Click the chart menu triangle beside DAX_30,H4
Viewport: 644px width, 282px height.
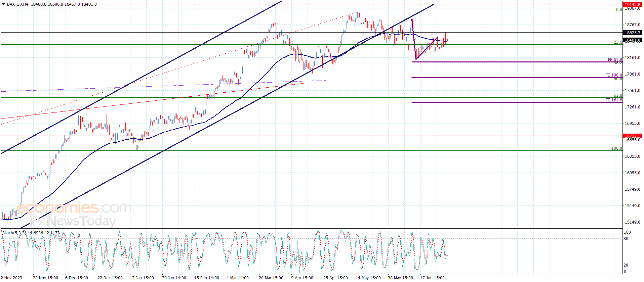(3, 4)
